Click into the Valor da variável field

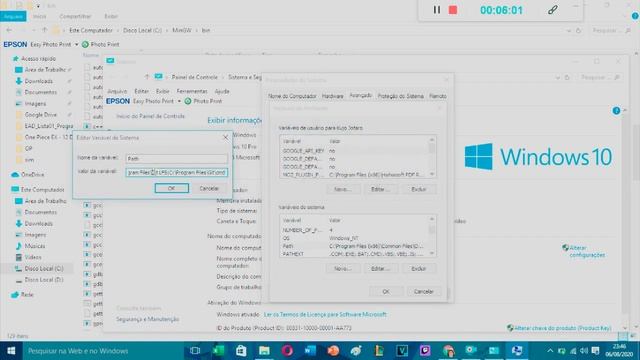click(177, 173)
